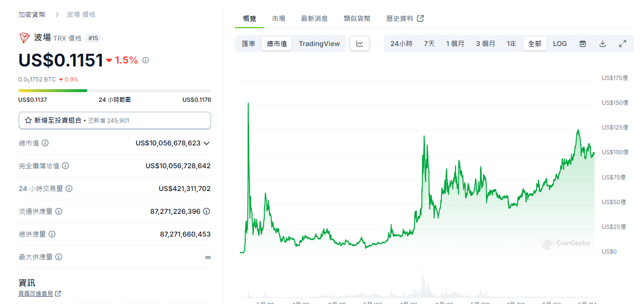Click the all-time peak on the chart line
Screen dimensions: 644x304
[248, 103]
